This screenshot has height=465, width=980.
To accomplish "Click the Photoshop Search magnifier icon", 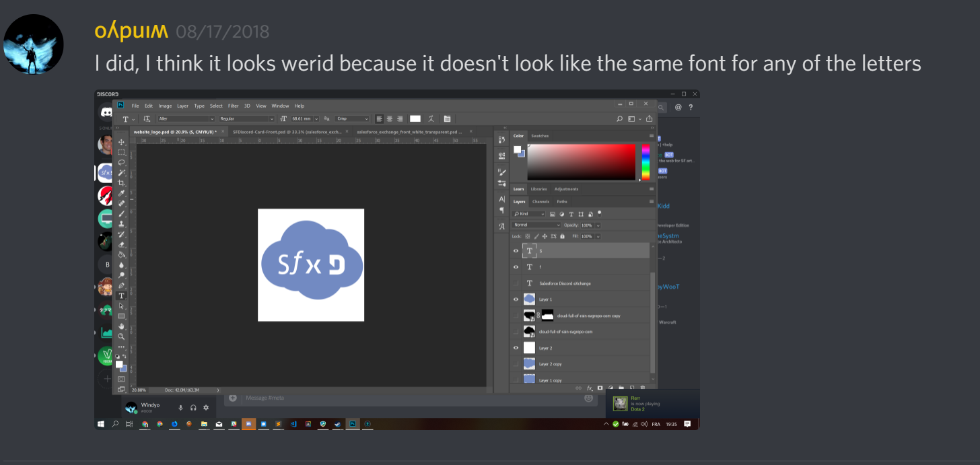I will 620,119.
